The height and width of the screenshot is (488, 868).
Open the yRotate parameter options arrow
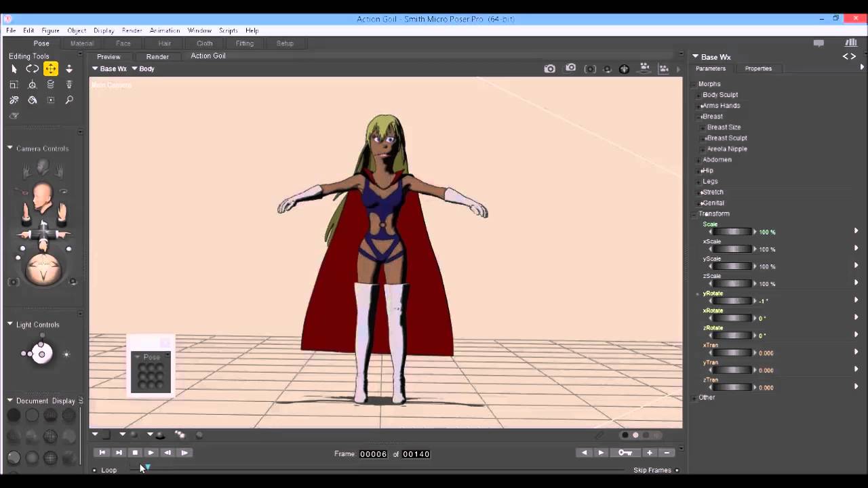coord(856,300)
